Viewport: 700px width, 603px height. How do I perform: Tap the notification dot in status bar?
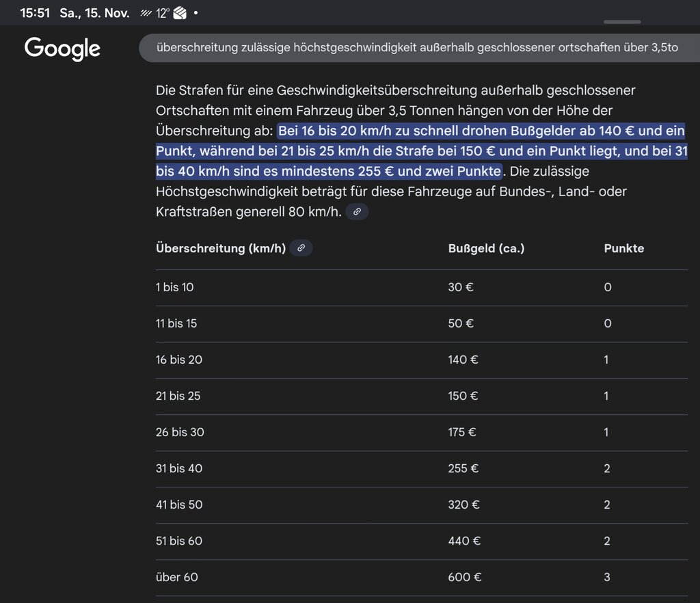(x=196, y=13)
